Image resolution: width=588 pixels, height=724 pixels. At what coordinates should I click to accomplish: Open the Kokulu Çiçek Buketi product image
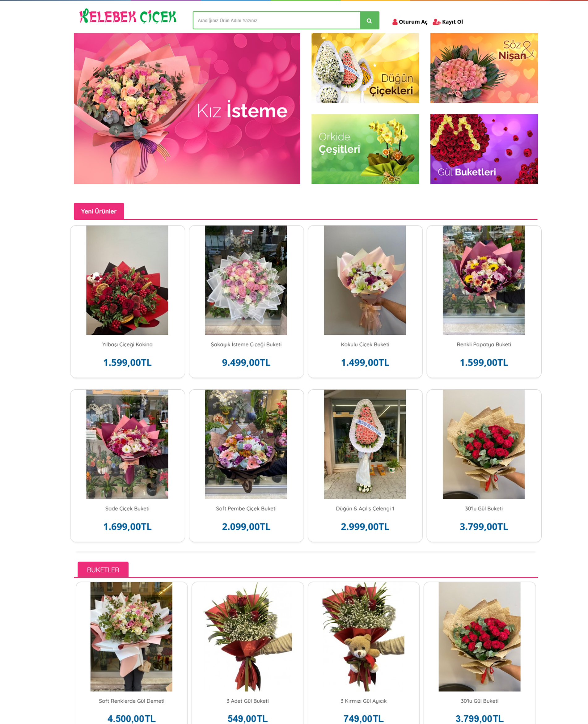click(x=365, y=280)
